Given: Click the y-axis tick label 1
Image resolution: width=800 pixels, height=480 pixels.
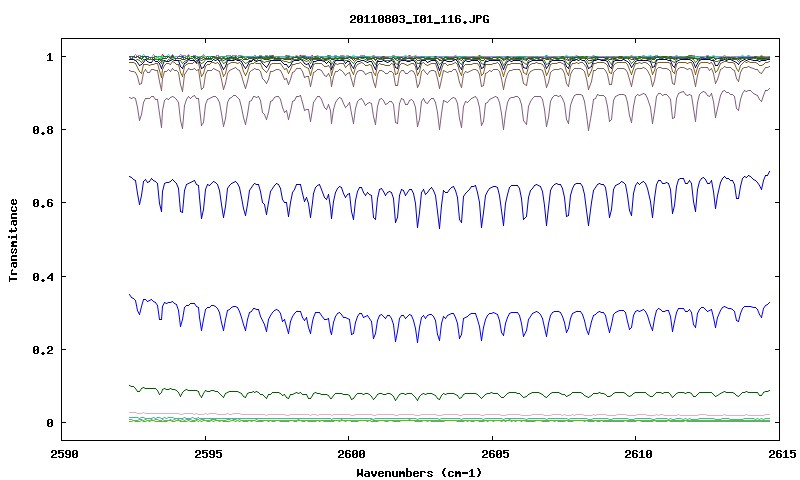Looking at the screenshot, I should pos(49,57).
